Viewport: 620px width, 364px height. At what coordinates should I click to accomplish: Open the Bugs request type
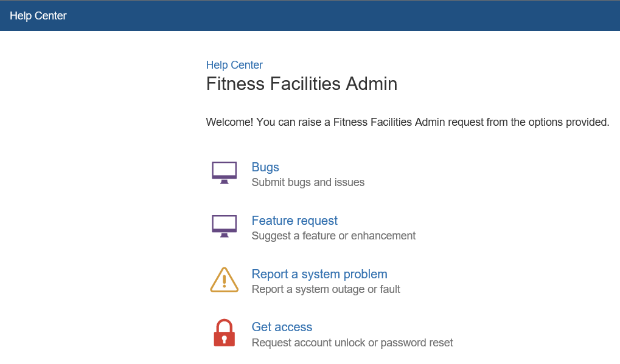click(265, 167)
